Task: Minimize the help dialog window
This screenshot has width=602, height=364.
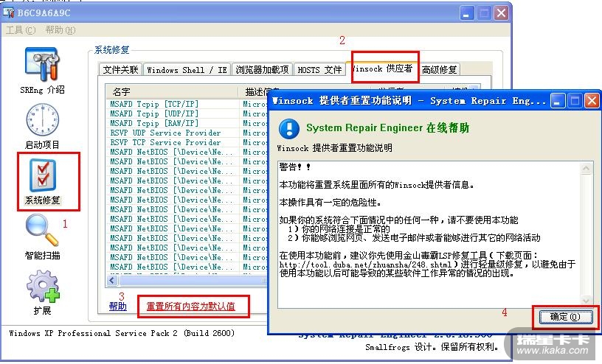Action: click(x=558, y=101)
